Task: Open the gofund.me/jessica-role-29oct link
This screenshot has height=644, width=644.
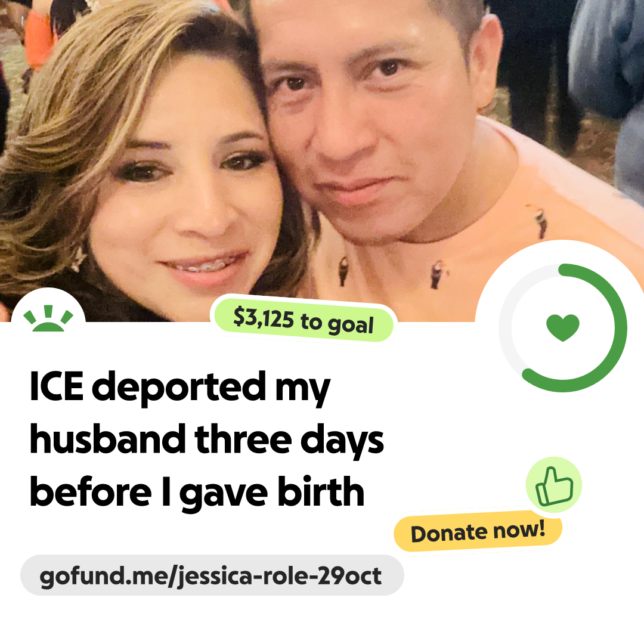Action: tap(212, 575)
